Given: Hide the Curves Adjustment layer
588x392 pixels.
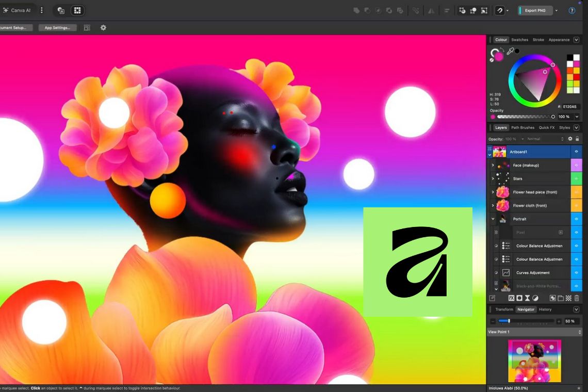Looking at the screenshot, I should [x=576, y=272].
